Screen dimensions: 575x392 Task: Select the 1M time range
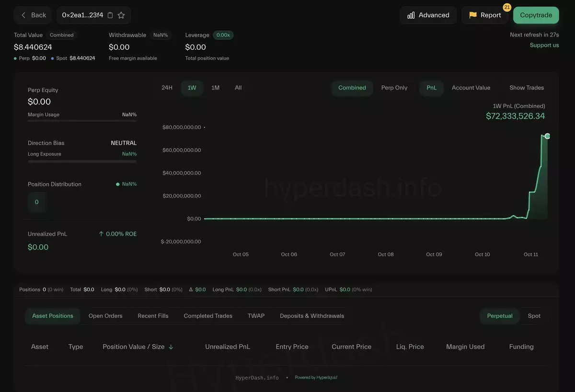tap(215, 88)
